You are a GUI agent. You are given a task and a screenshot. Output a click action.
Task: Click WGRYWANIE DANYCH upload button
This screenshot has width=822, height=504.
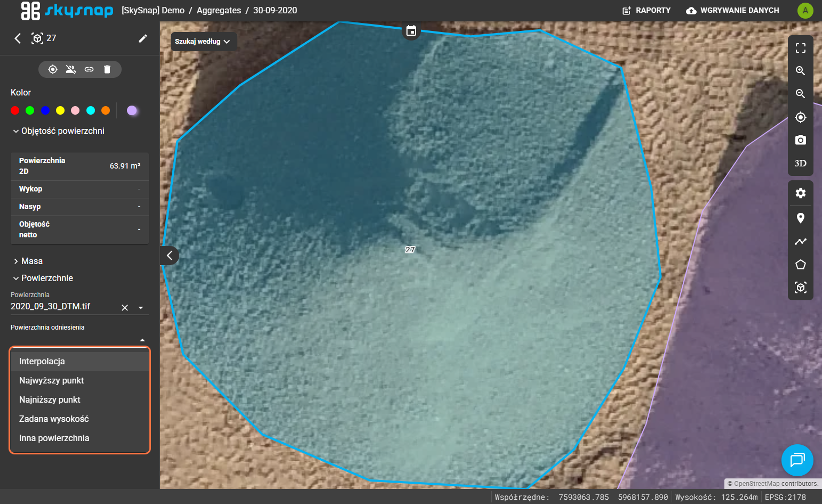[x=732, y=11]
